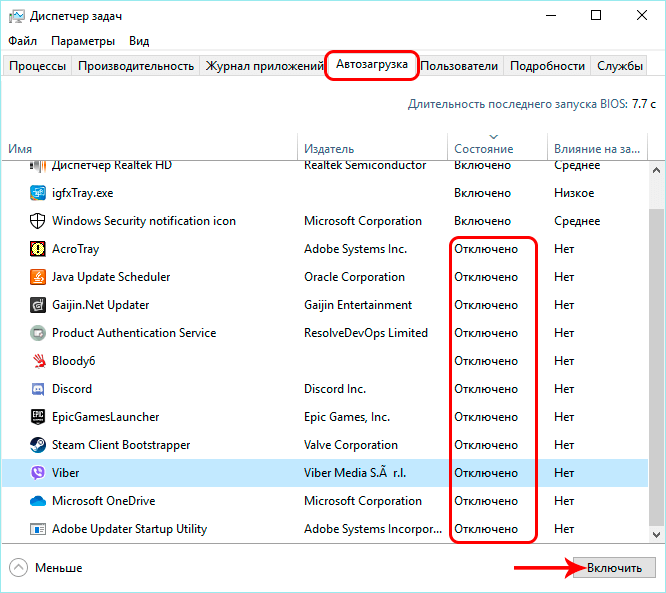The image size is (666, 593).
Task: Sort by the Влияние на за... column header
Action: [597, 148]
